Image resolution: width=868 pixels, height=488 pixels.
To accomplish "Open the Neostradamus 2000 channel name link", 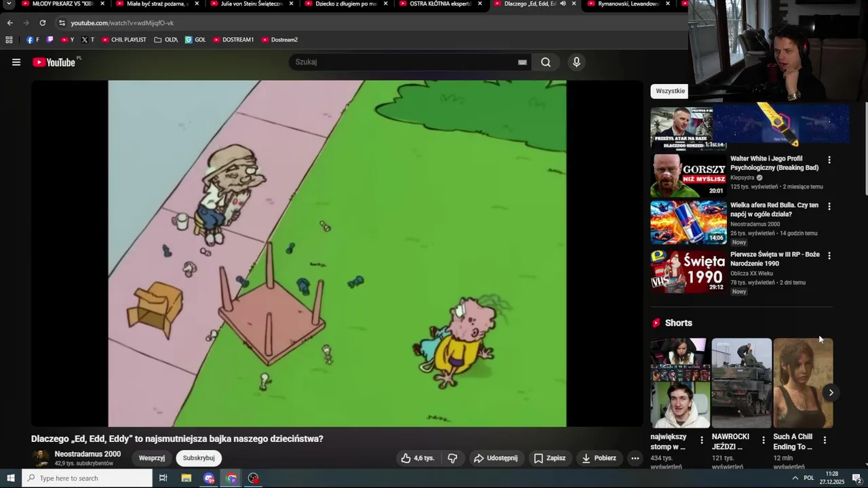I will pyautogui.click(x=87, y=454).
